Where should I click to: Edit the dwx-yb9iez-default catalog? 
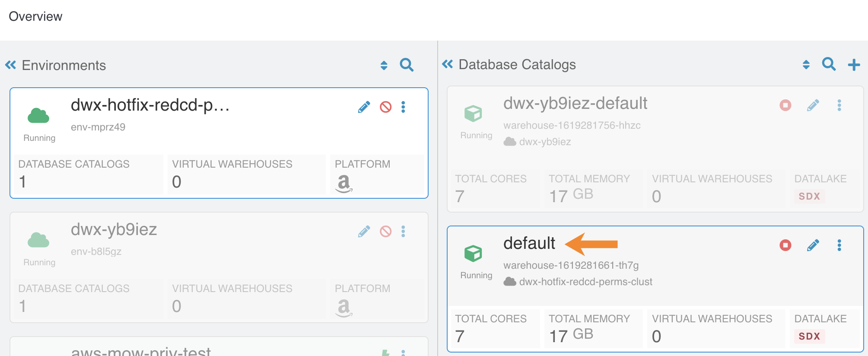point(813,105)
